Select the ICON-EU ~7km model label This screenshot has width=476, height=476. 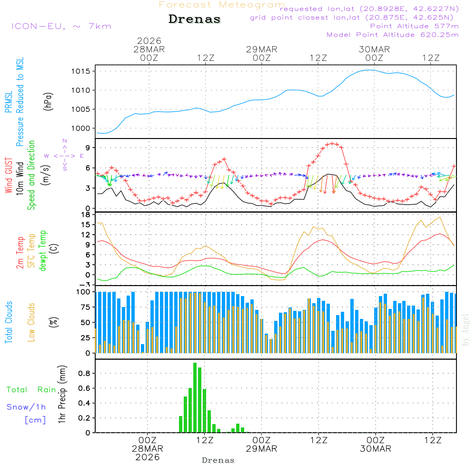point(61,26)
